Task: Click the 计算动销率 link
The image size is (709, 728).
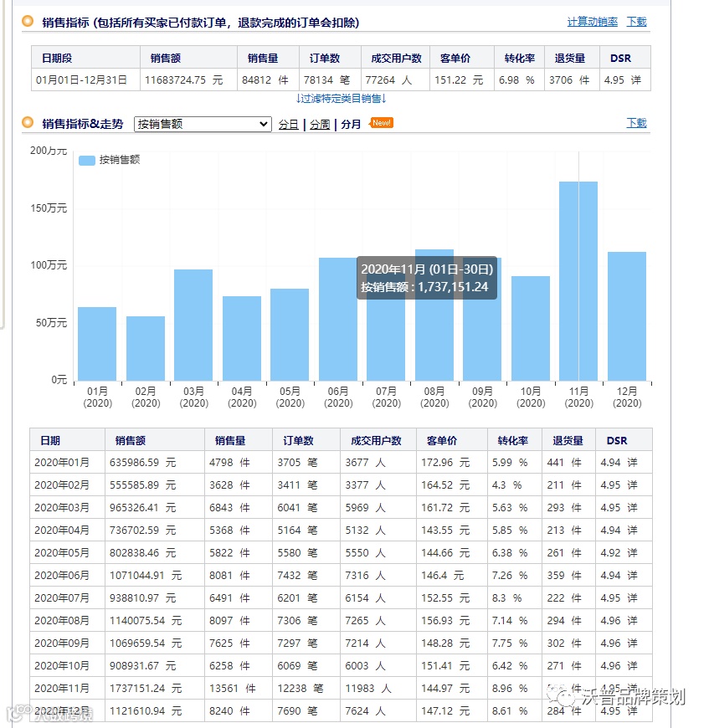Action: (592, 22)
